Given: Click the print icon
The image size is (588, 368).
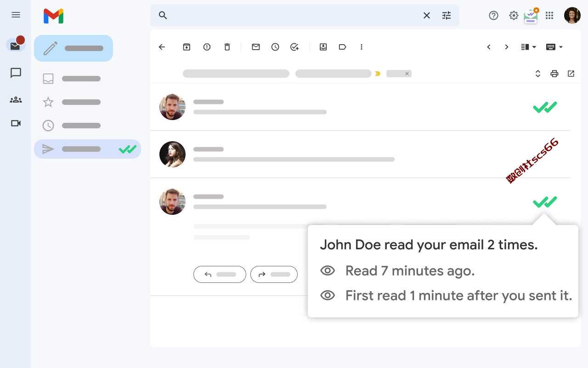Looking at the screenshot, I should click(x=554, y=74).
